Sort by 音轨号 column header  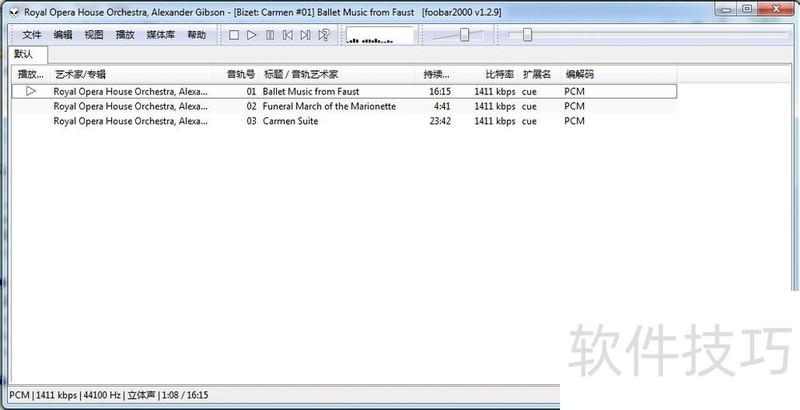pyautogui.click(x=236, y=74)
